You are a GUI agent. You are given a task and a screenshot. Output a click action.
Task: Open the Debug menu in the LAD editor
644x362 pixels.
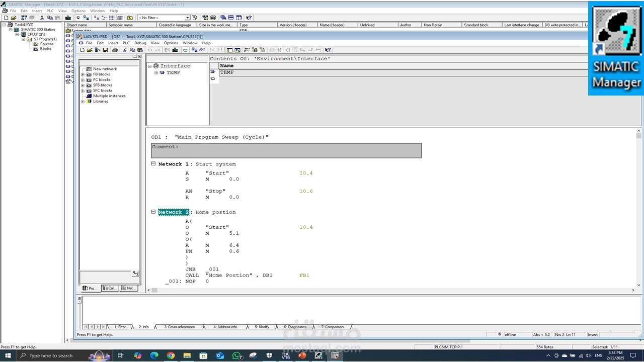point(140,43)
